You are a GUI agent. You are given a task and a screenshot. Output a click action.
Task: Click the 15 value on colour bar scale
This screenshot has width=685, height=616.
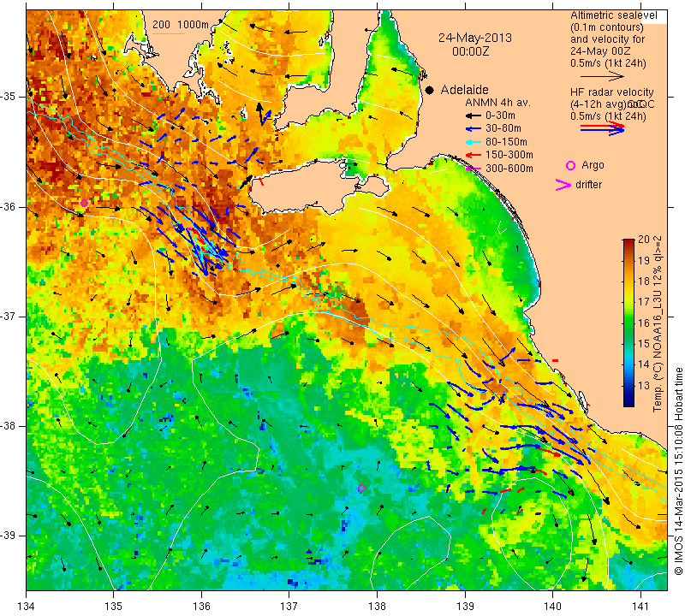[644, 344]
